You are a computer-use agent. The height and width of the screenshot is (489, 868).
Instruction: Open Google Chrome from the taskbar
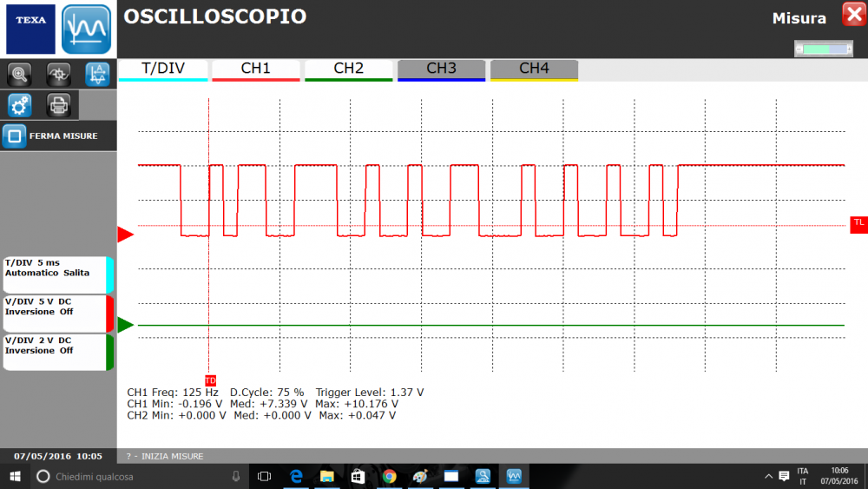(389, 476)
